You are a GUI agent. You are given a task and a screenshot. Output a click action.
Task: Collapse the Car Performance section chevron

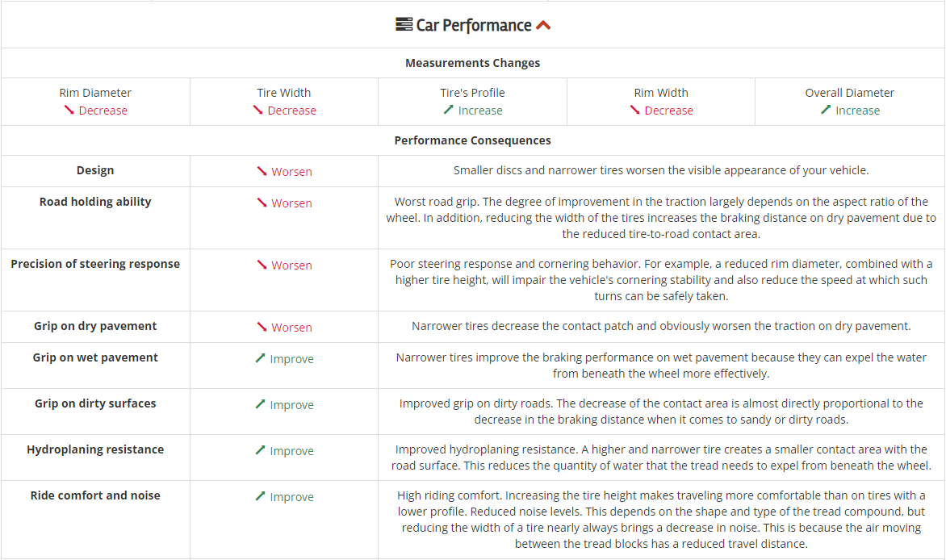pyautogui.click(x=543, y=25)
